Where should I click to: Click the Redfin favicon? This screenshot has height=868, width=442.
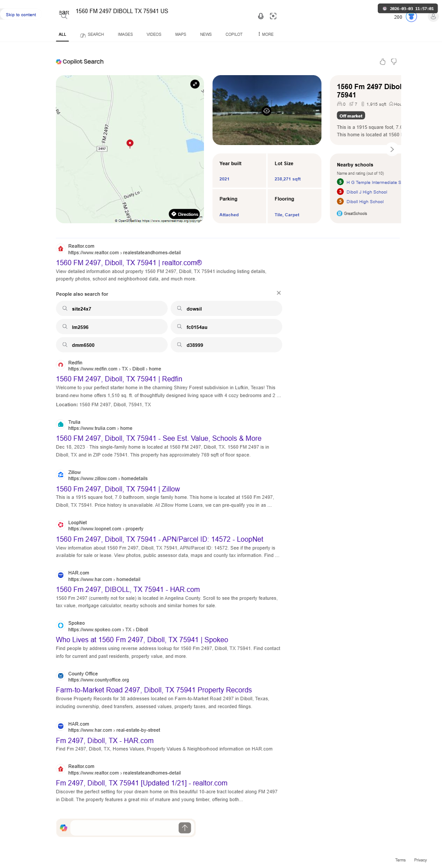point(61,365)
